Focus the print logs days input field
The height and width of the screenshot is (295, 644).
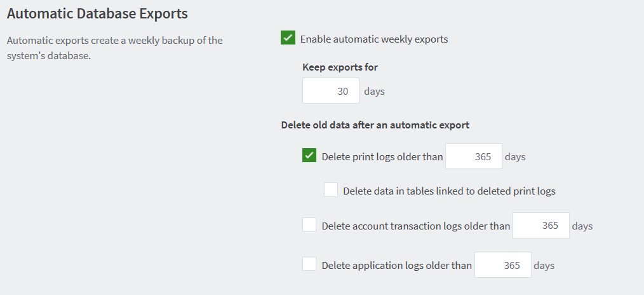point(474,156)
